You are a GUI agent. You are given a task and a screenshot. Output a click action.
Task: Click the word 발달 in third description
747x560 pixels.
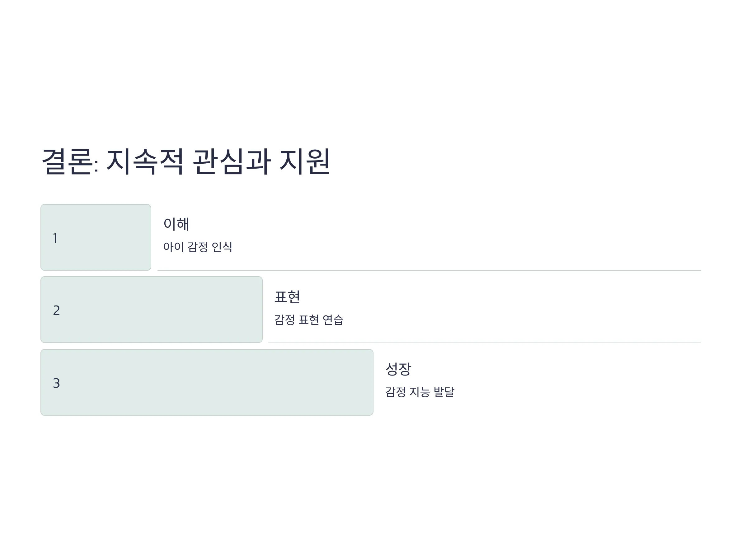tap(444, 392)
